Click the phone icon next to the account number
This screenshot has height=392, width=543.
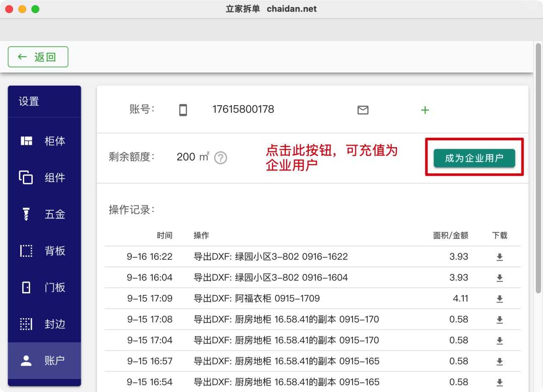[183, 110]
